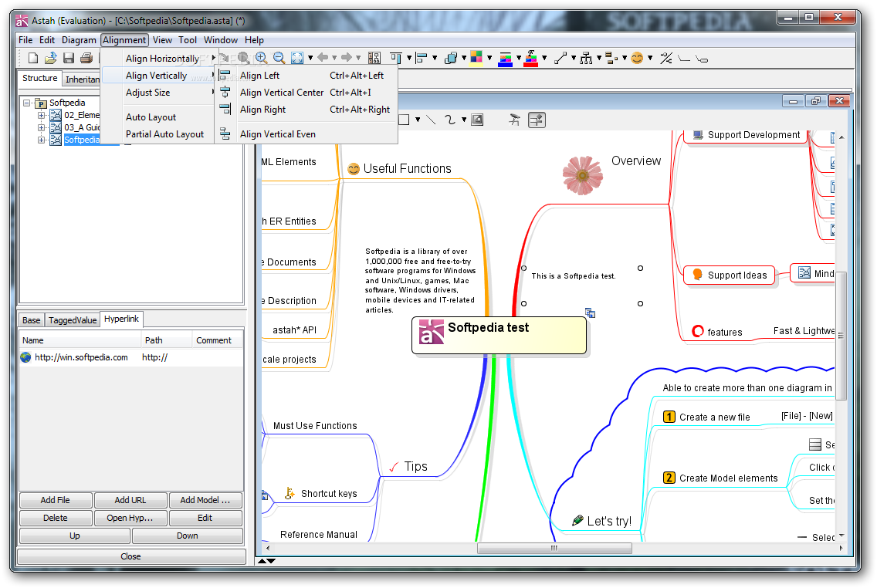Click the back navigation arrow icon
This screenshot has height=588, width=877.
tap(323, 57)
